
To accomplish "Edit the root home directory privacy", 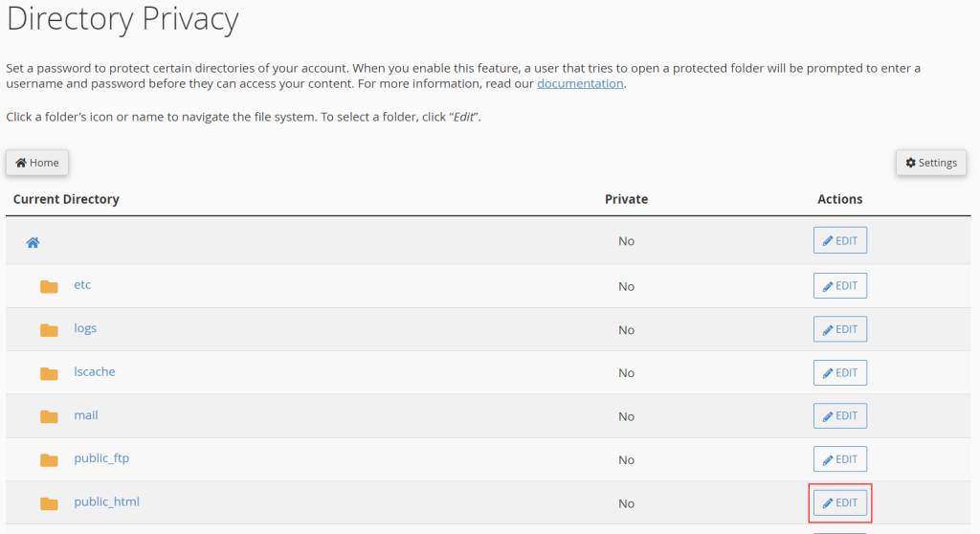I will 839,240.
